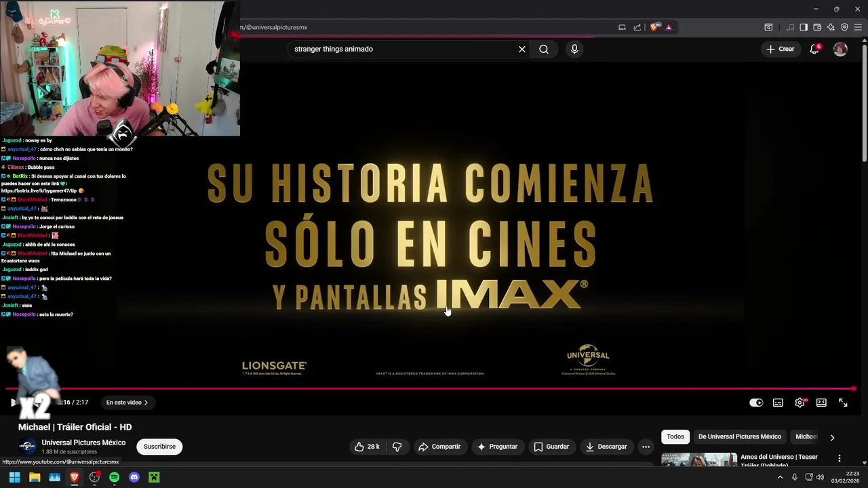Click the Amos del Universo video title
The image size is (868, 488).
click(779, 460)
